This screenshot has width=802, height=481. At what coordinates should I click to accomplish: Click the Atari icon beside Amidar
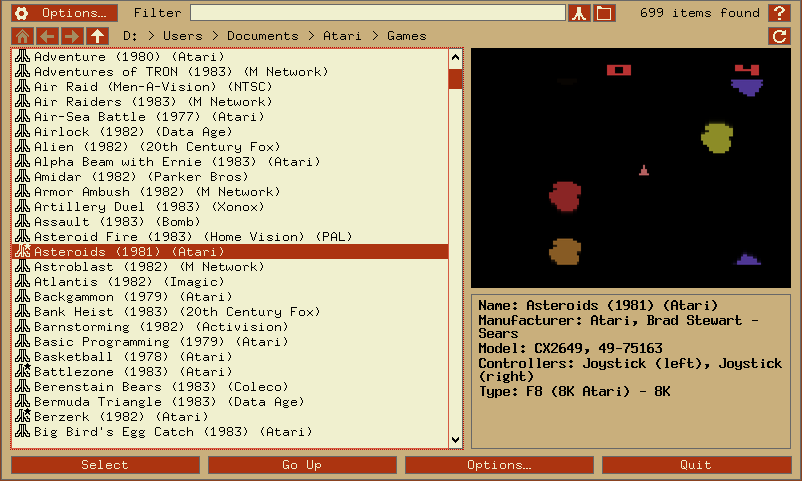(23, 177)
